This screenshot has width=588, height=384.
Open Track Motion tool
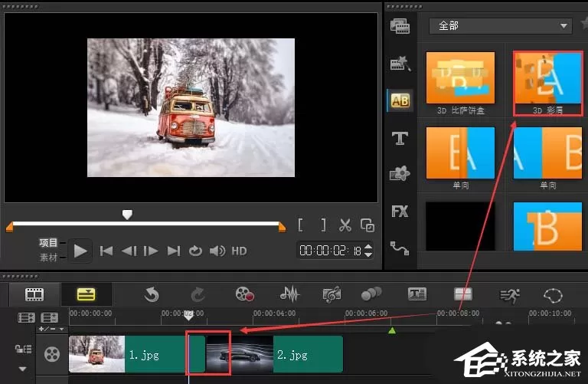click(371, 294)
